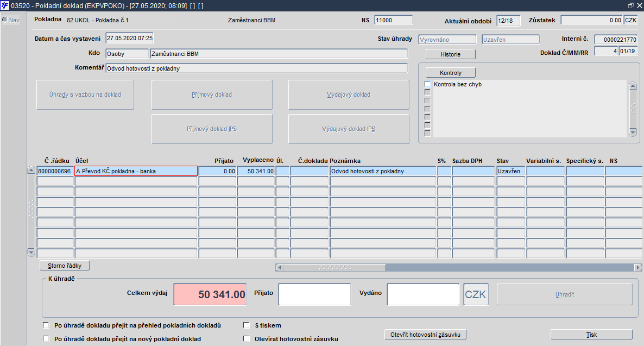Click Poznámka cell 'Odvod hotovosti z pokladny'
Viewport: 644px width, 346px height.
coord(383,171)
